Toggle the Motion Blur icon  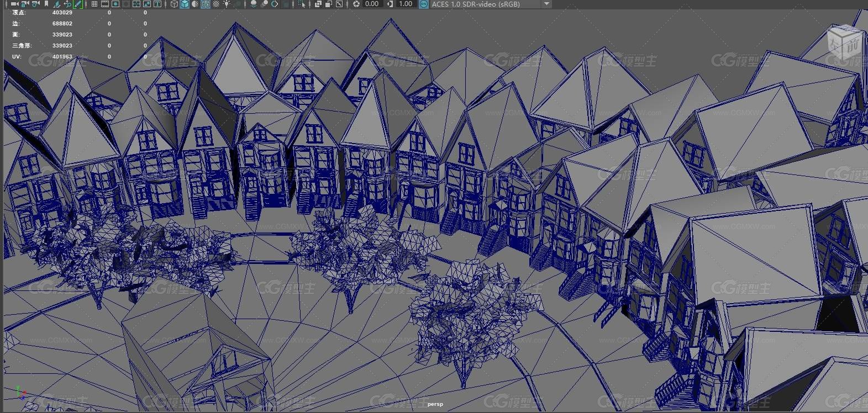click(265, 4)
